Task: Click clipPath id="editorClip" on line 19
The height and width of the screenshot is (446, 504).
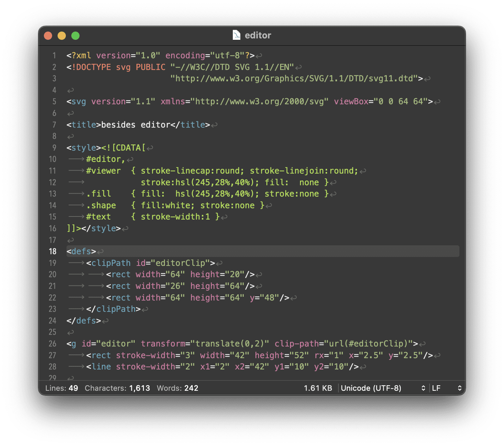Action: [x=151, y=263]
